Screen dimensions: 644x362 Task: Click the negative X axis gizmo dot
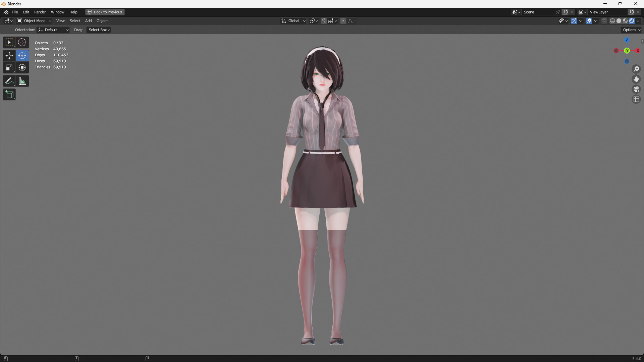pyautogui.click(x=616, y=51)
